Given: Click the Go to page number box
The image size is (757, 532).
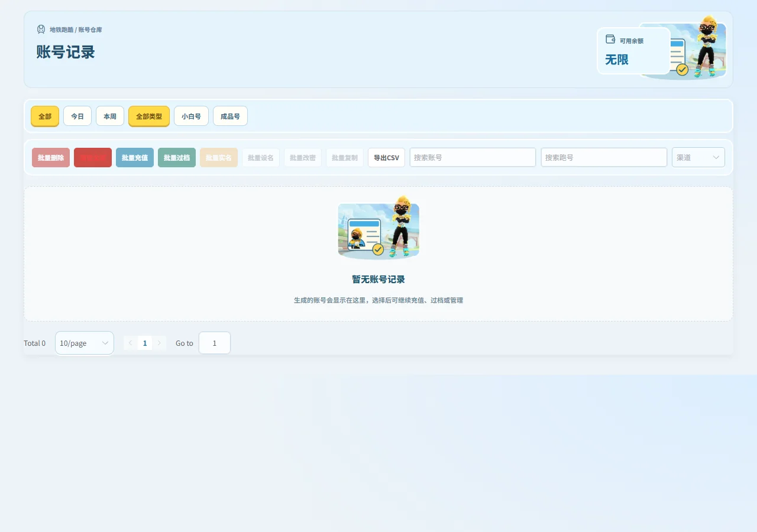Looking at the screenshot, I should (215, 343).
